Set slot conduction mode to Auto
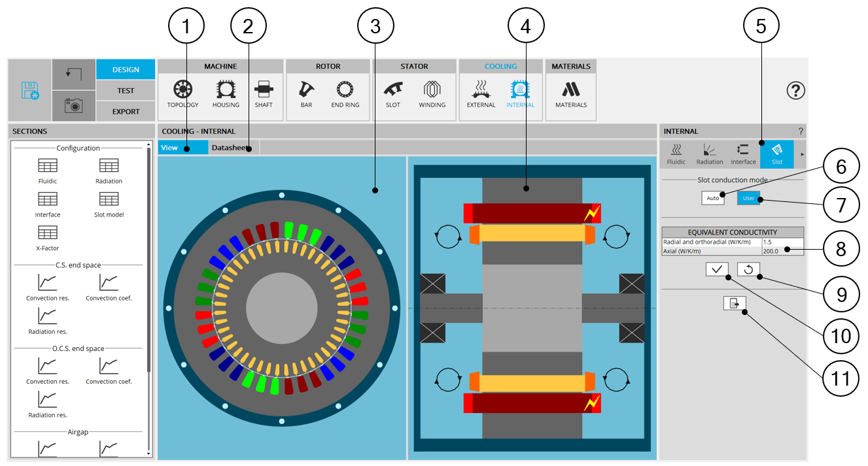Image resolution: width=868 pixels, height=466 pixels. click(713, 198)
